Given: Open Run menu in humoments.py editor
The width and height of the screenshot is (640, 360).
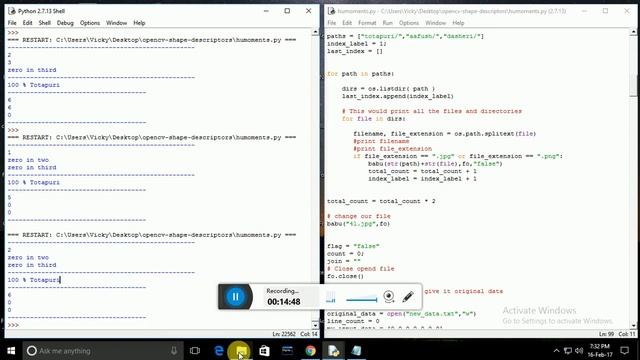Looking at the screenshot, I should (387, 23).
